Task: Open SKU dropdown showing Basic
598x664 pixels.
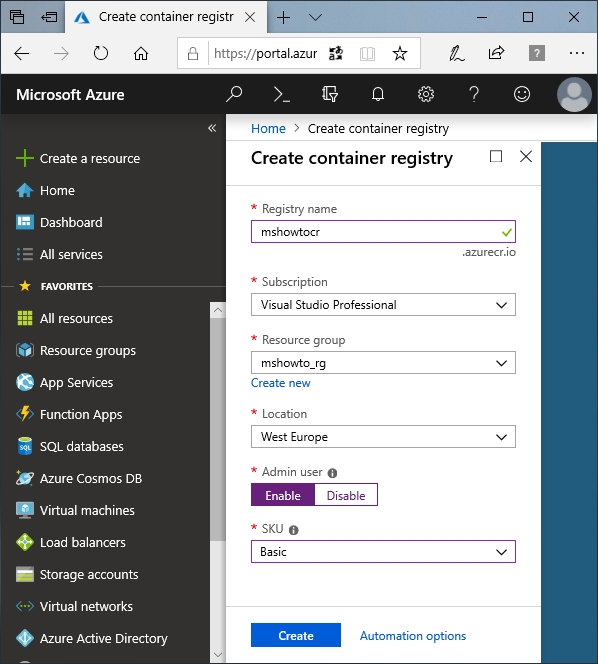Action: click(383, 552)
